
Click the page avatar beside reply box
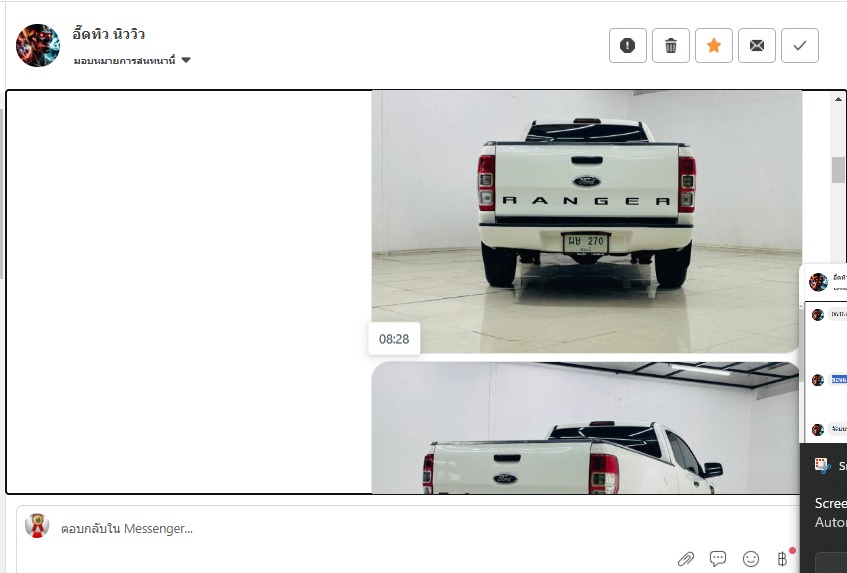click(37, 526)
